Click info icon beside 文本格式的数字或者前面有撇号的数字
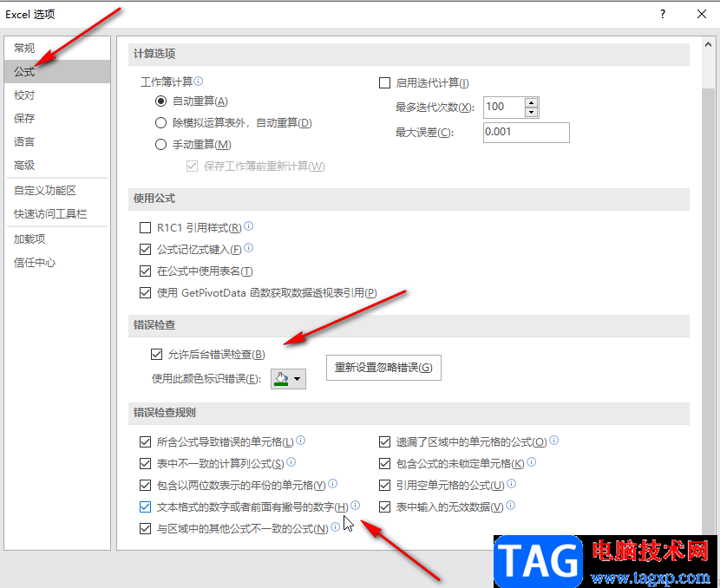The image size is (720, 588). click(x=356, y=506)
